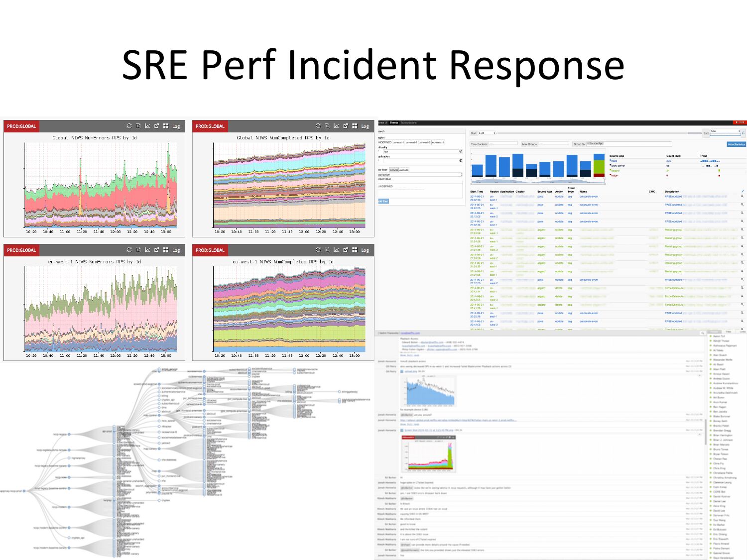The image size is (747, 560).
Task: Clear the criticality 'low' field with its x icon
Action: pyautogui.click(x=461, y=151)
